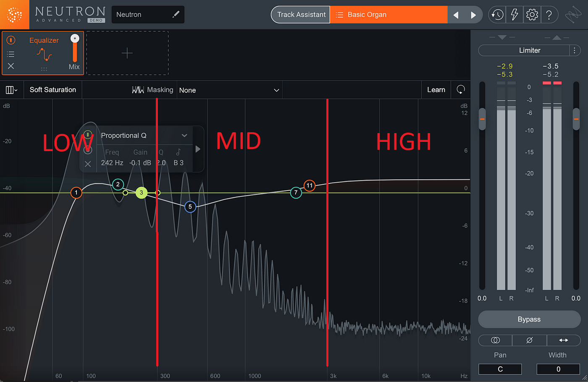
Task: Open the Proportional Q filter shape dropdown
Action: tap(144, 136)
